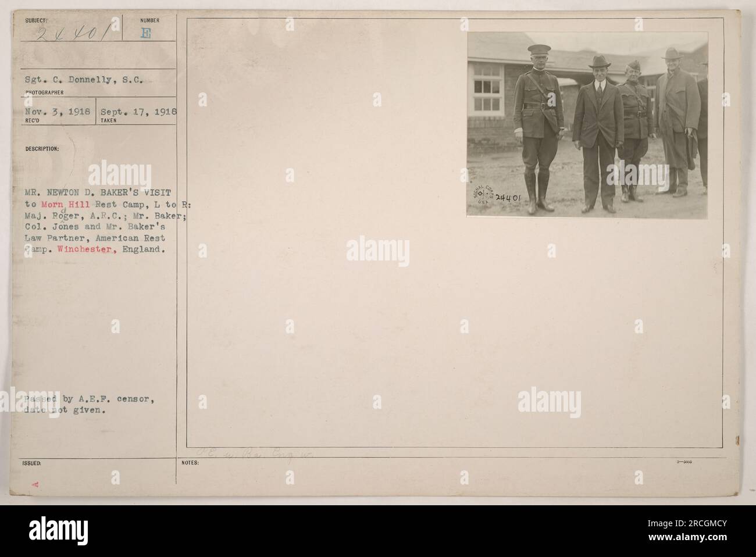Viewport: 756px width, 557px height.
Task: Click the TAKEN label
Action: pyautogui.click(x=109, y=121)
